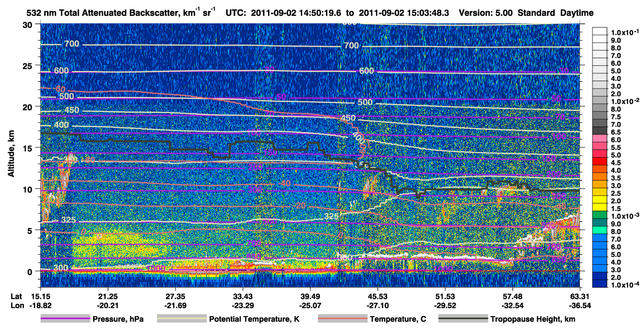Click latitude value 45.53
Screen dimensions: 644x330
[377, 296]
